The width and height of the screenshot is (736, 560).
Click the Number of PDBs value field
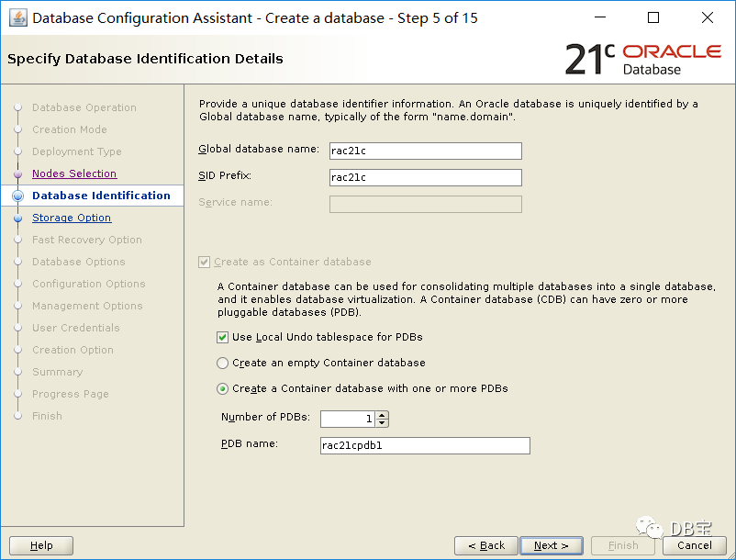[348, 419]
